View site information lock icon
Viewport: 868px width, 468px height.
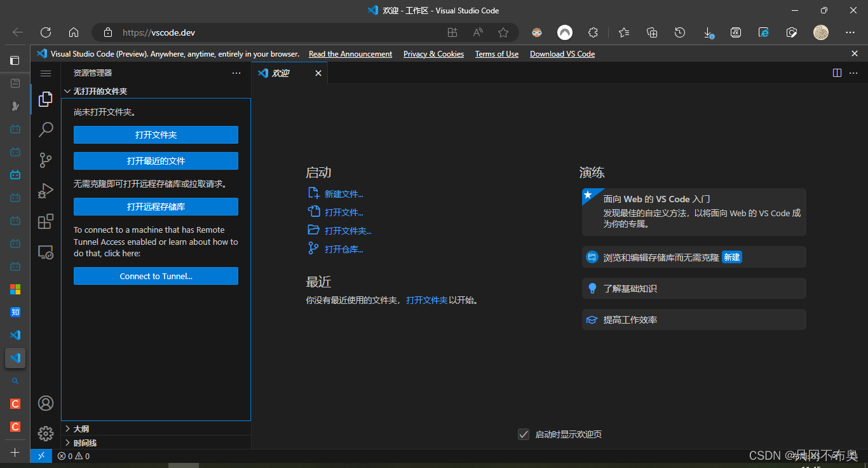click(x=108, y=32)
